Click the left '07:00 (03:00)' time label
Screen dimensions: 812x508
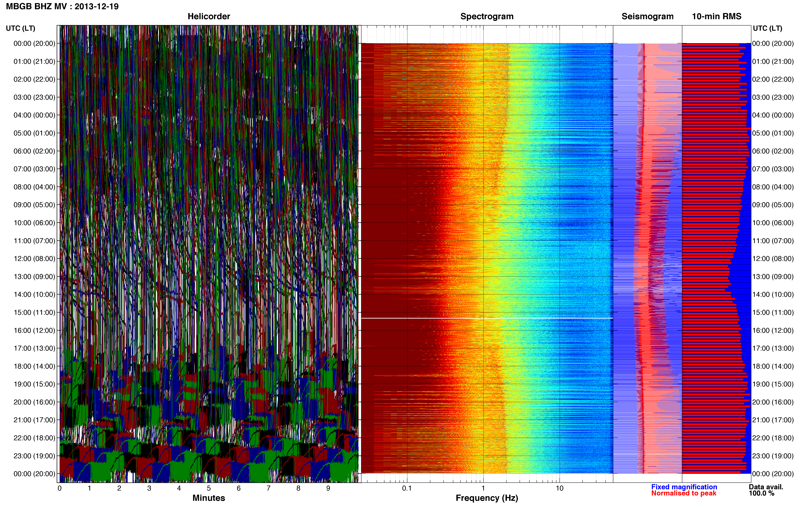pos(34,169)
